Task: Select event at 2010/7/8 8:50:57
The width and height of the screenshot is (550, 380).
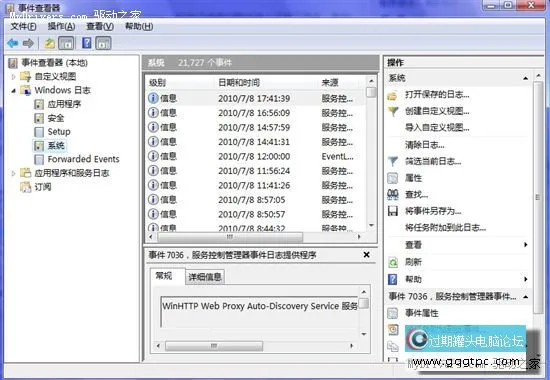Action: pos(256,214)
